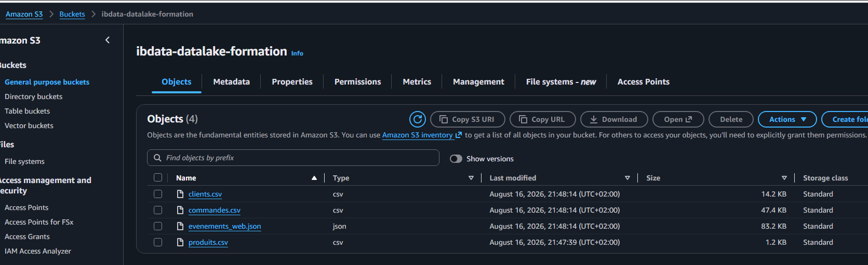Open Last modified column sort arrow
The image size is (868, 265).
tap(627, 178)
